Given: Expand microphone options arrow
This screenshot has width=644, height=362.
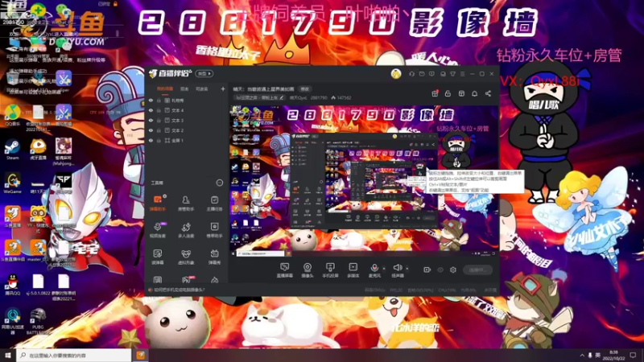Looking at the screenshot, I should coord(384,269).
